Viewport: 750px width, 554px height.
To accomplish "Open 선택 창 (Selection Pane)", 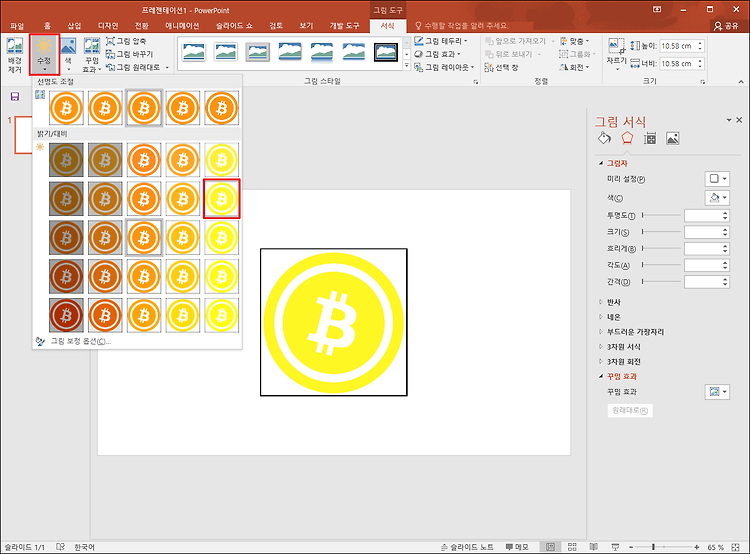I will coord(501,67).
